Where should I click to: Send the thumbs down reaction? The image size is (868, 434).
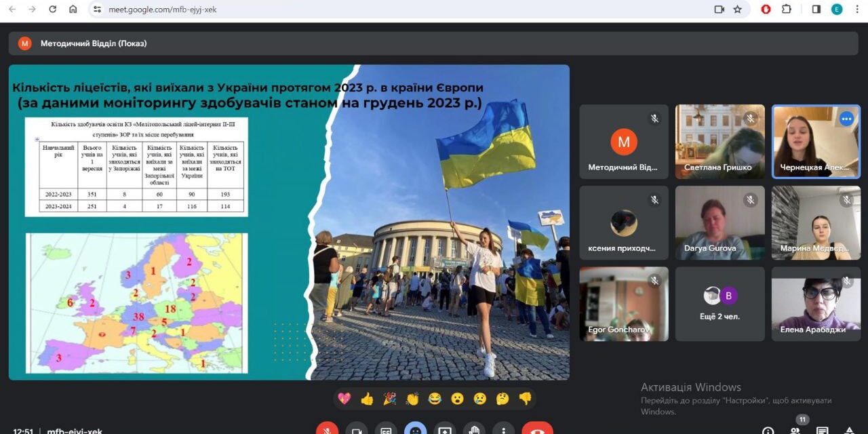click(525, 399)
